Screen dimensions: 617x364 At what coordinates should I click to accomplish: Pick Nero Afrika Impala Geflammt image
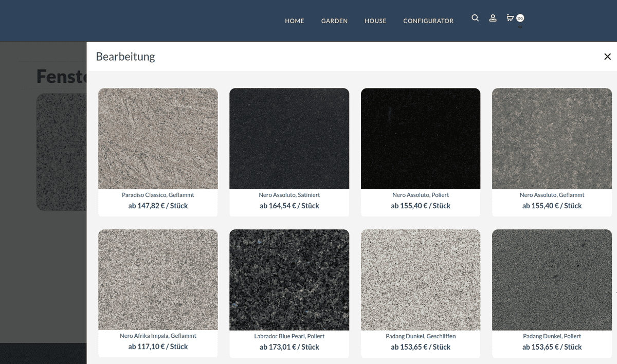point(158,280)
